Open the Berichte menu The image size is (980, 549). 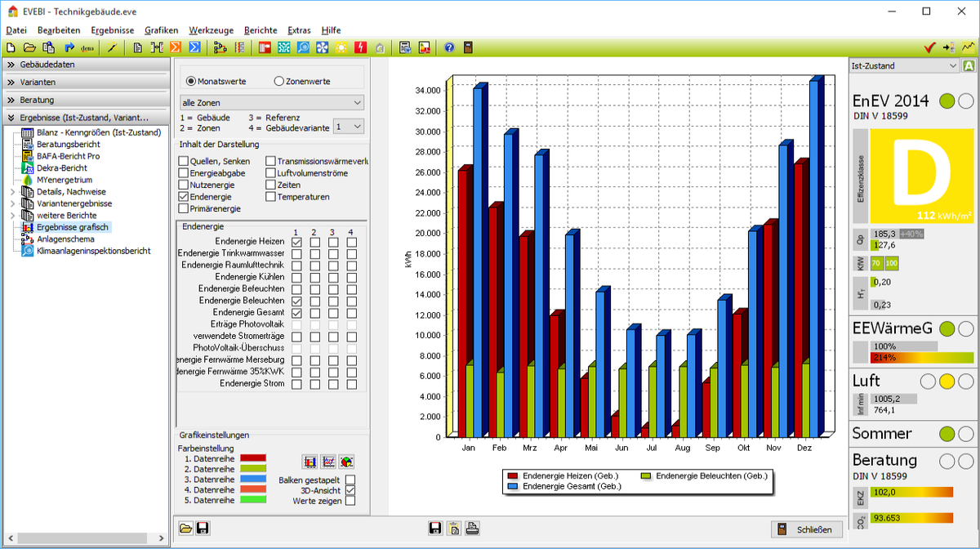(x=261, y=30)
